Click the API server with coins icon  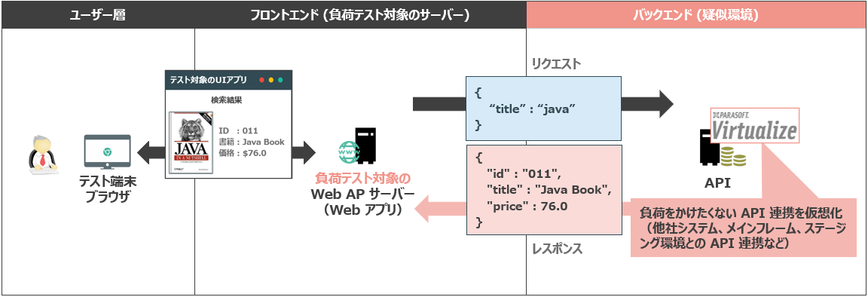723,148
